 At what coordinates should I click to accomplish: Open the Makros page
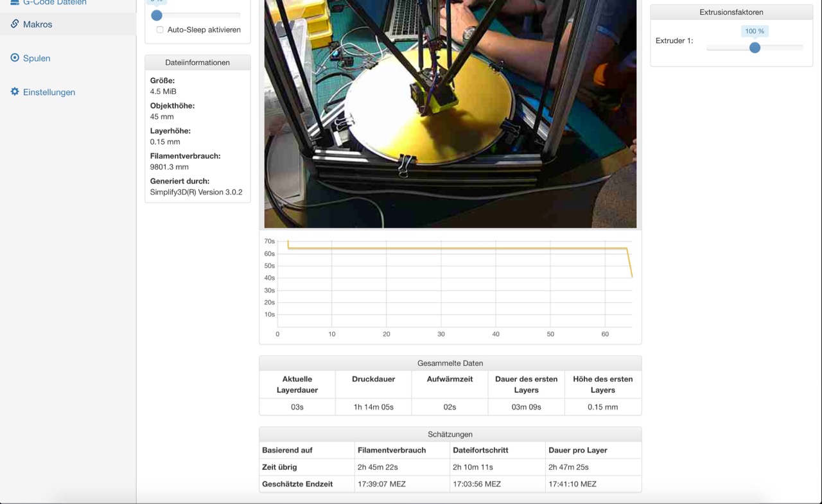(x=37, y=24)
